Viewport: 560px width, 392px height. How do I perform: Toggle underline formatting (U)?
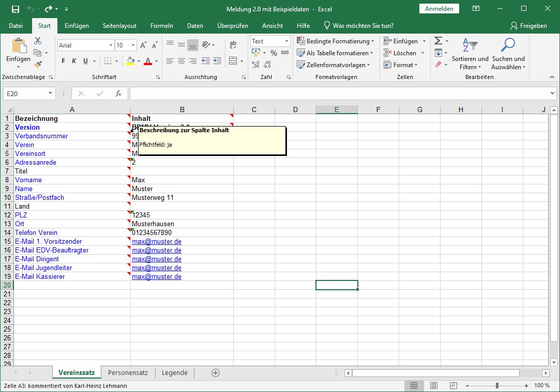85,61
